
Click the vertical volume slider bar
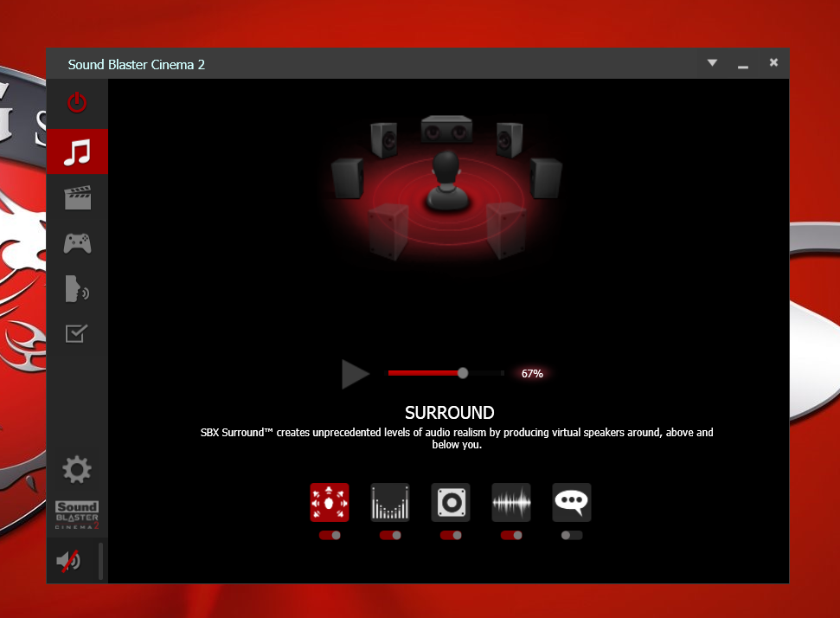[100, 561]
